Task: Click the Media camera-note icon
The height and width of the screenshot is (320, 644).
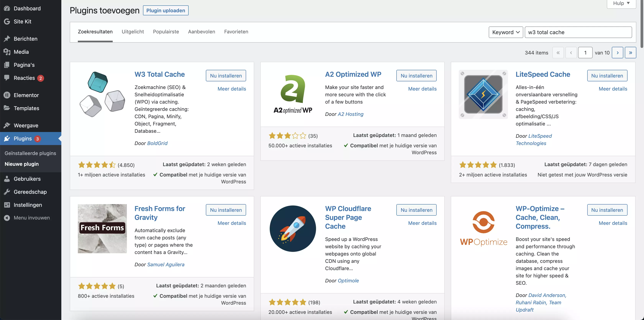Action: 7,52
